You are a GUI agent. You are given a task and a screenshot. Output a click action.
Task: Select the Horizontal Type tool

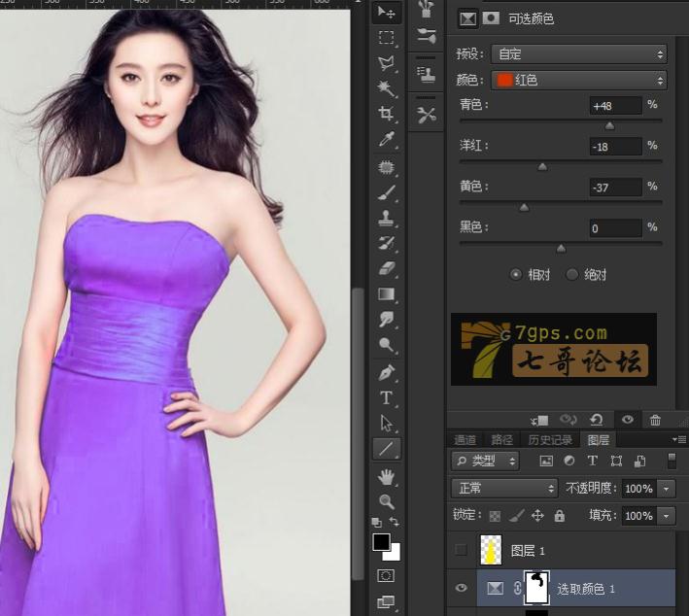pos(386,398)
